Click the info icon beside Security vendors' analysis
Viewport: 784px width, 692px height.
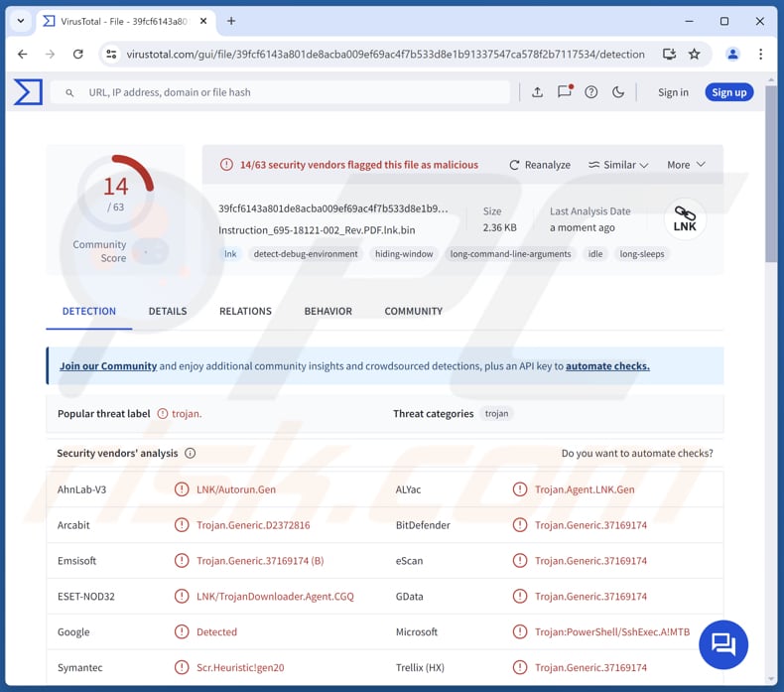point(190,454)
